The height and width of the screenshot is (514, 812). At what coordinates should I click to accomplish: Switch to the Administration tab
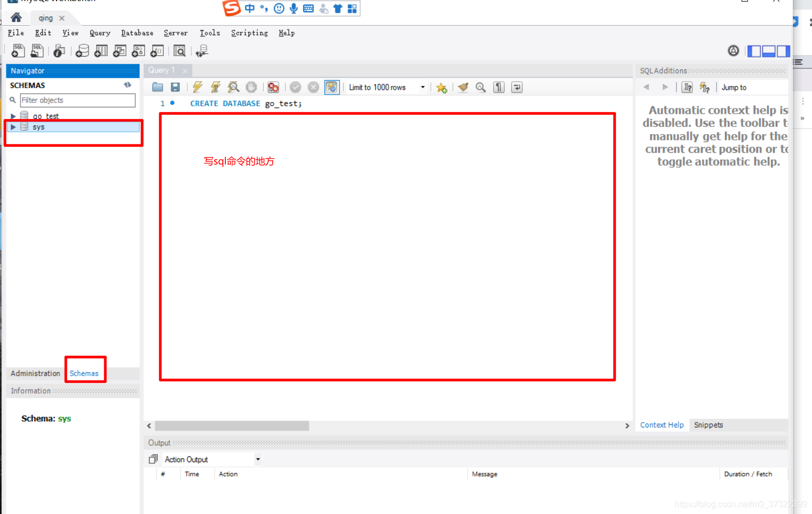pyautogui.click(x=35, y=373)
